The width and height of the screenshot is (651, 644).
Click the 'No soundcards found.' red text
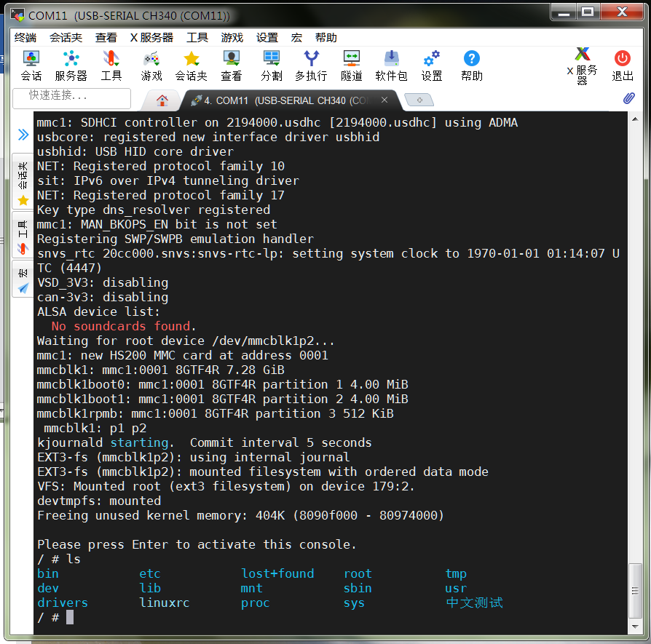123,326
